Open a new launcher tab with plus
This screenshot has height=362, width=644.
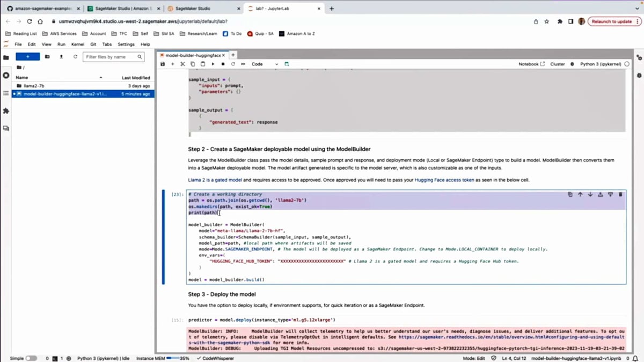tap(233, 55)
